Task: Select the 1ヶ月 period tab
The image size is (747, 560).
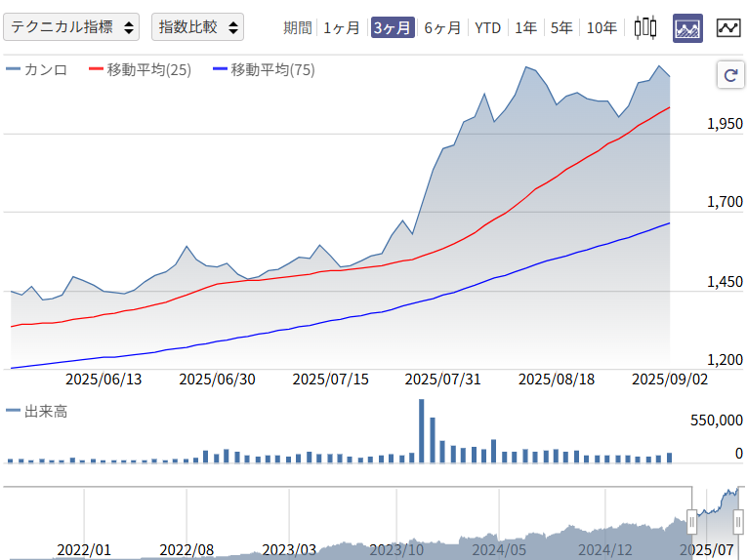Action: tap(341, 27)
